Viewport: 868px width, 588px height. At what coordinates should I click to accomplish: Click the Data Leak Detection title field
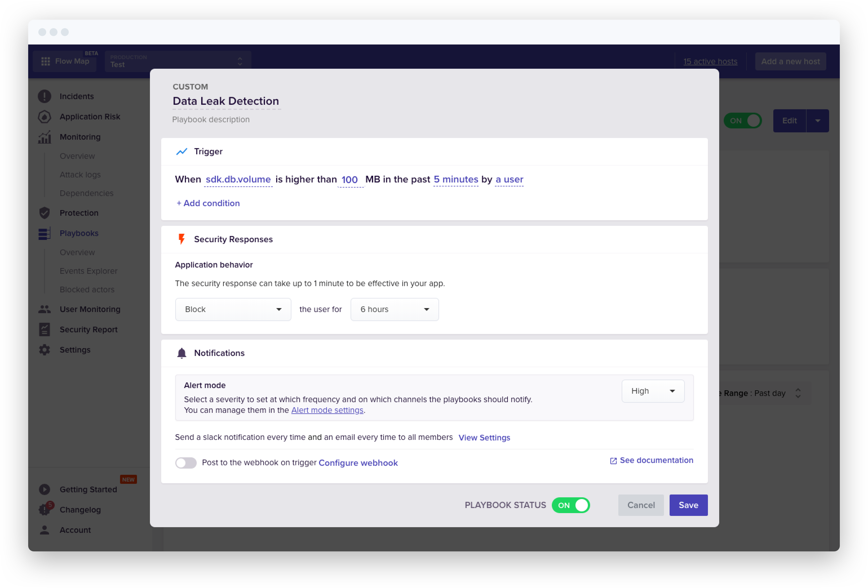[226, 101]
